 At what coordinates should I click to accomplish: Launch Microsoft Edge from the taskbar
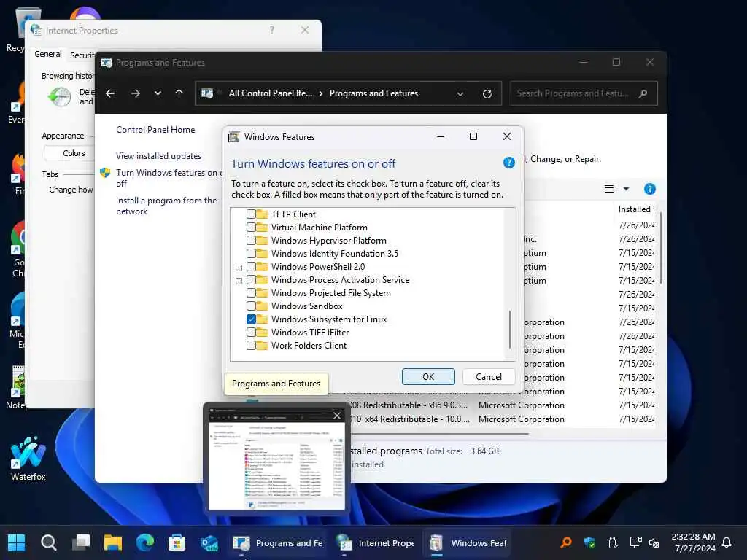pyautogui.click(x=145, y=542)
